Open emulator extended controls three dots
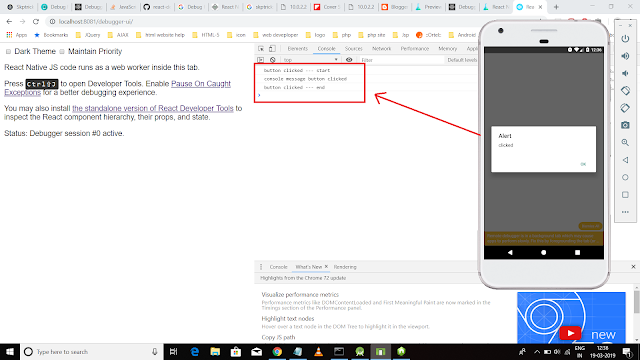 point(625,212)
